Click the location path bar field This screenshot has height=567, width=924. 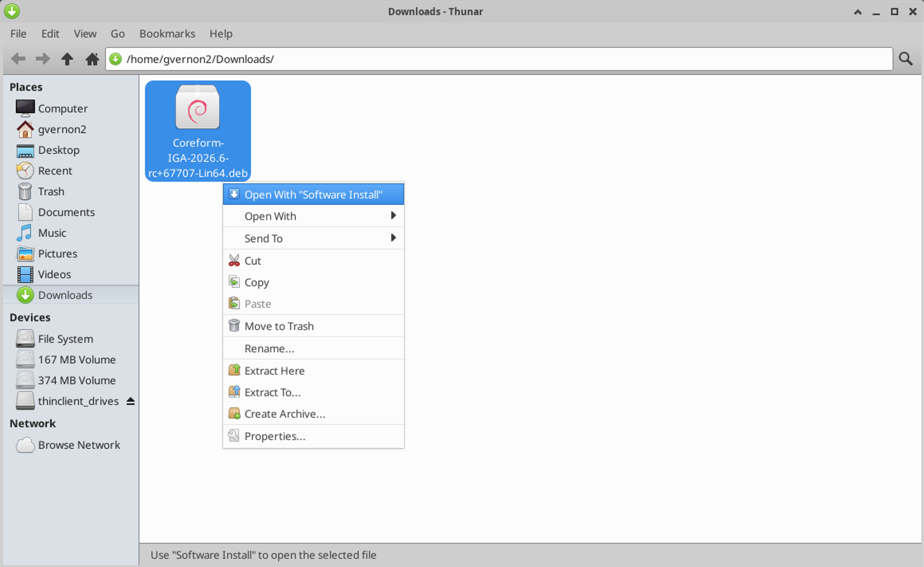(x=499, y=59)
